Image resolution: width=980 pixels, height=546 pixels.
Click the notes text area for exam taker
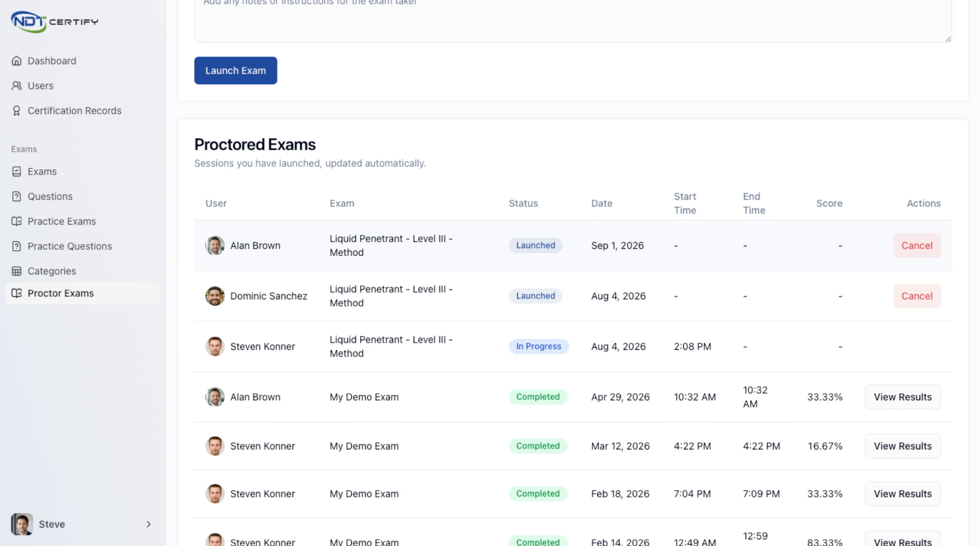click(x=572, y=20)
